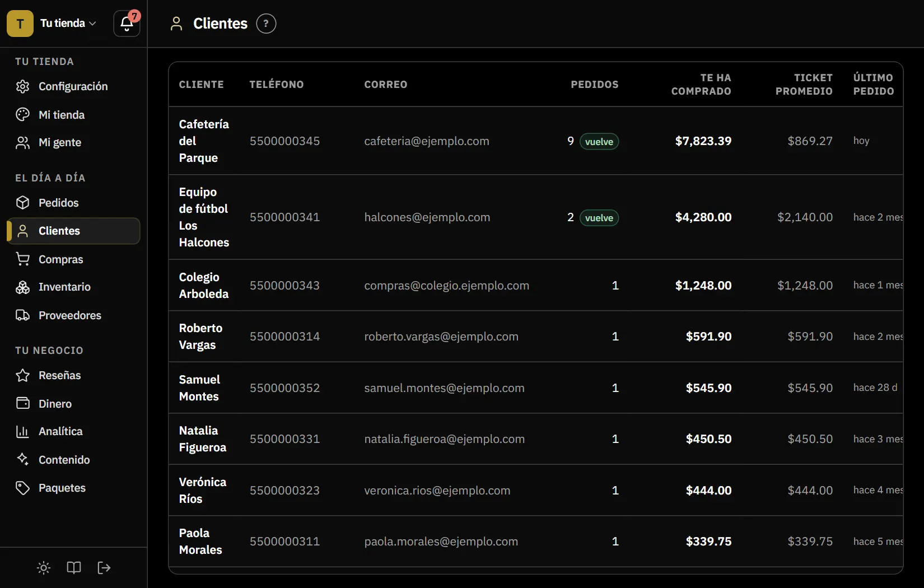
Task: Click the Contenido sparkle icon
Action: click(23, 460)
